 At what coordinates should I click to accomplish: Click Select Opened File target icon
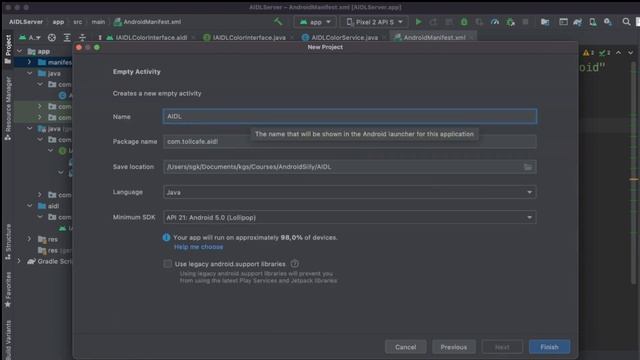coord(52,38)
